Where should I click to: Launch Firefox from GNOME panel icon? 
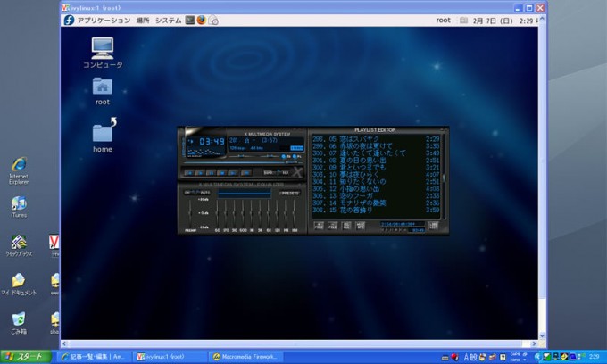[x=202, y=21]
